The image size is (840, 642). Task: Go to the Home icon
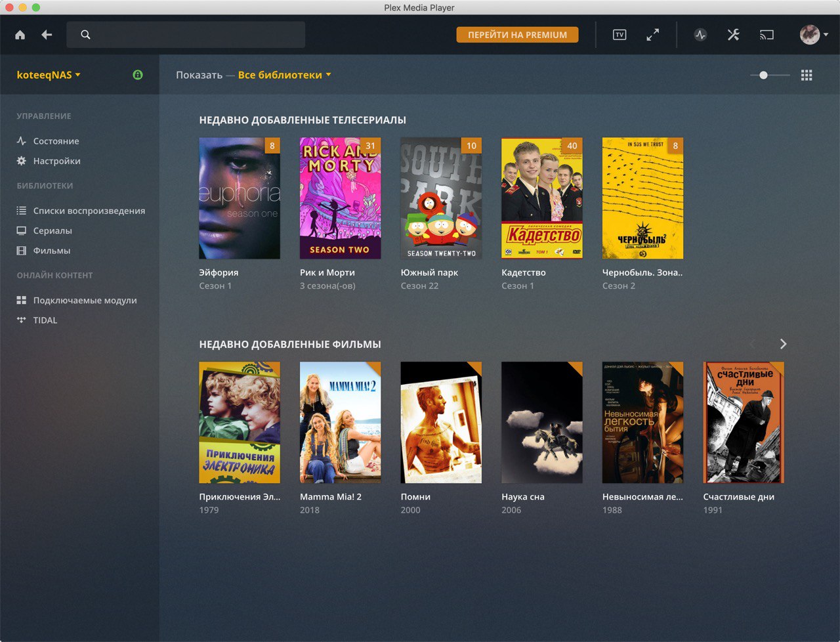click(20, 35)
